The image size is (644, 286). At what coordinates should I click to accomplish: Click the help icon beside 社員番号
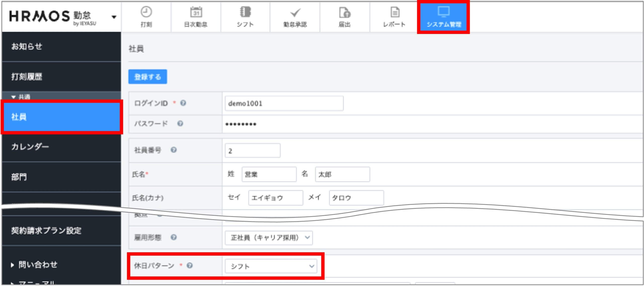(x=174, y=150)
